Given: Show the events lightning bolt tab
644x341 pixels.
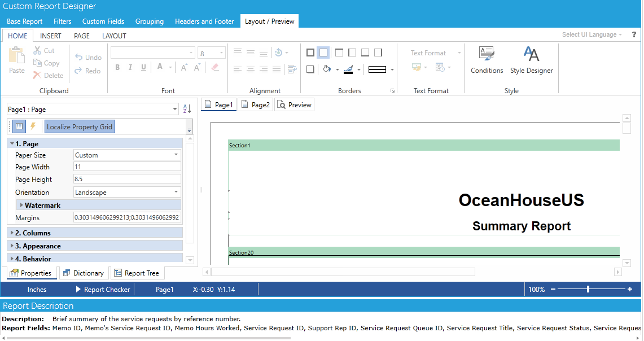Looking at the screenshot, I should [33, 126].
